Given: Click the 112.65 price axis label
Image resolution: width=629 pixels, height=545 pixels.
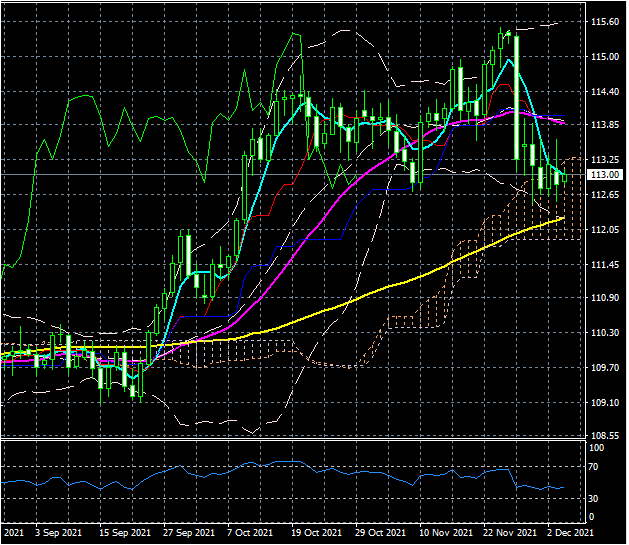Looking at the screenshot, I should [x=605, y=194].
